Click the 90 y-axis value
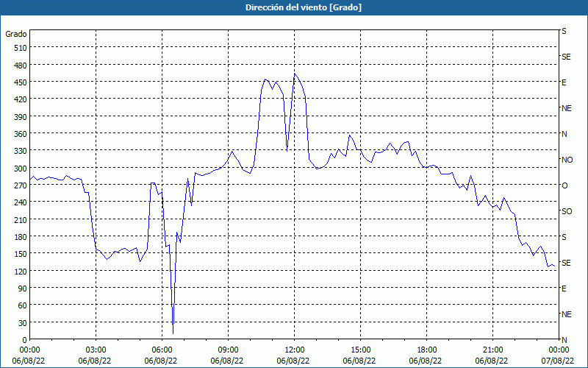Image resolution: width=588 pixels, height=368 pixels. coord(22,289)
